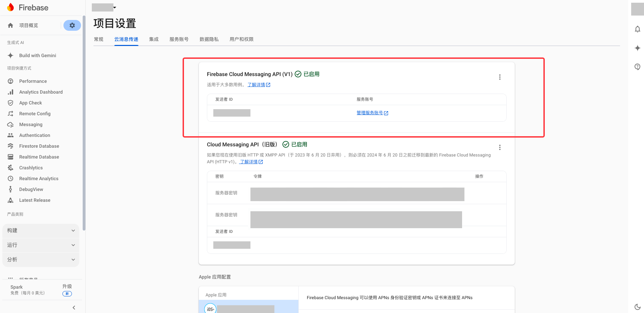Open 了解详情 link under Firebase Cloud Messaging API (V1)
644x313 pixels.
pos(259,85)
